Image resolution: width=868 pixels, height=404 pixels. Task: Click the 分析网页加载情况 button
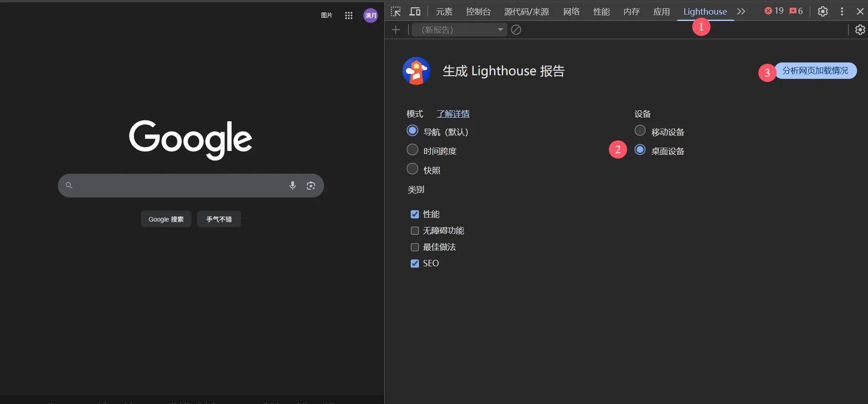point(815,71)
